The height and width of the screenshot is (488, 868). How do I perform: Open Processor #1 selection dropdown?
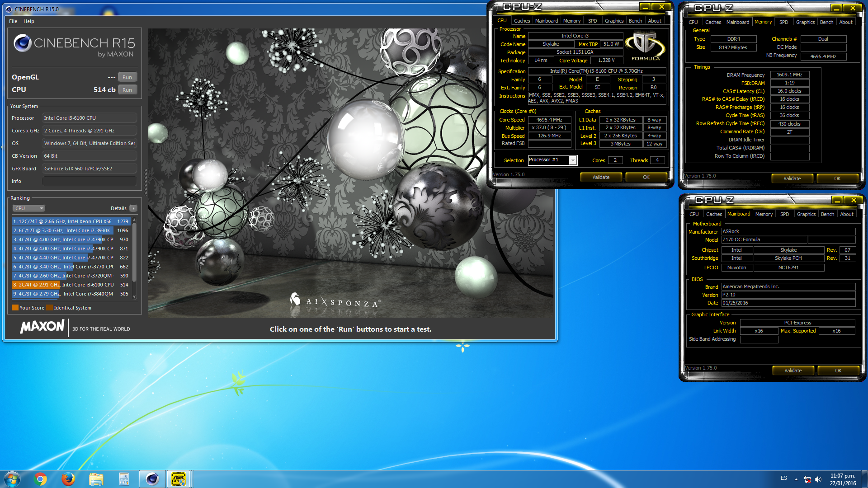click(553, 160)
